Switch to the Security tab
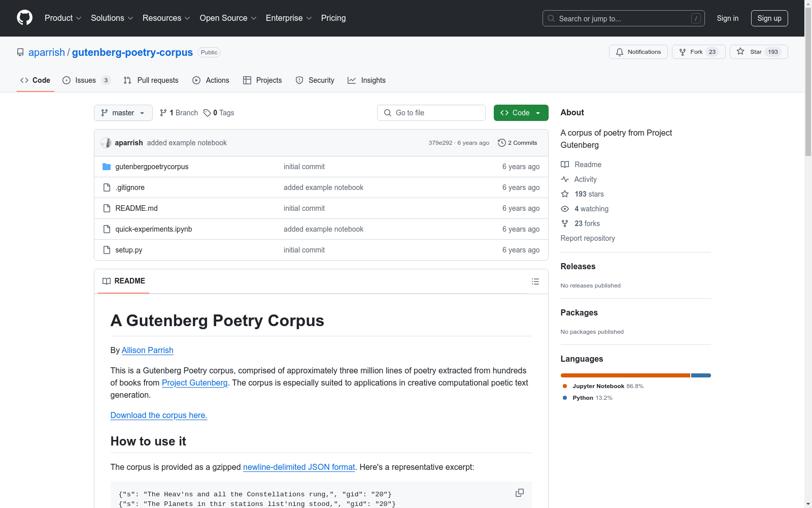Image resolution: width=812 pixels, height=508 pixels. pyautogui.click(x=315, y=80)
